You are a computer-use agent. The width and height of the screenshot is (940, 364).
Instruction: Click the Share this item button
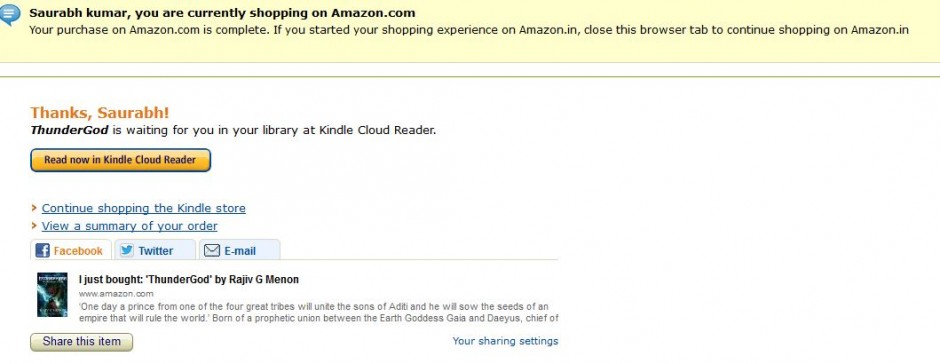pyautogui.click(x=82, y=342)
